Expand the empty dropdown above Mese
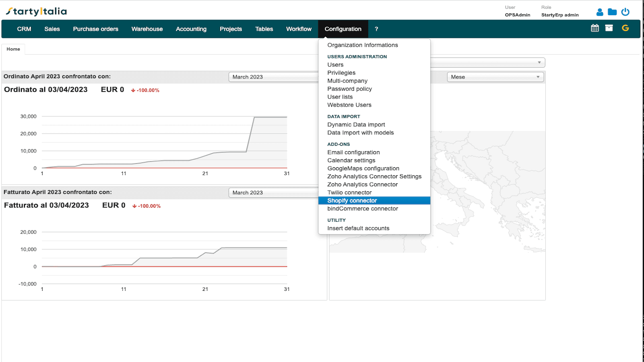 (487, 63)
